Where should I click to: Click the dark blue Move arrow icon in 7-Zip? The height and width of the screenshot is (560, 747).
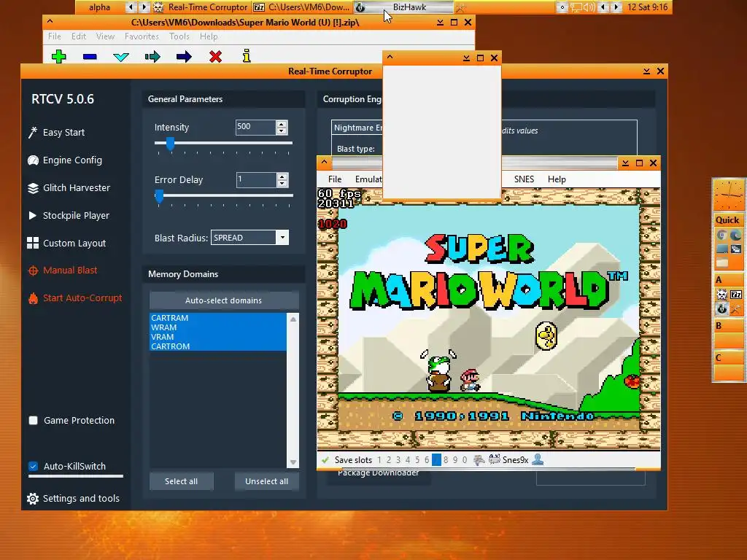tap(184, 57)
